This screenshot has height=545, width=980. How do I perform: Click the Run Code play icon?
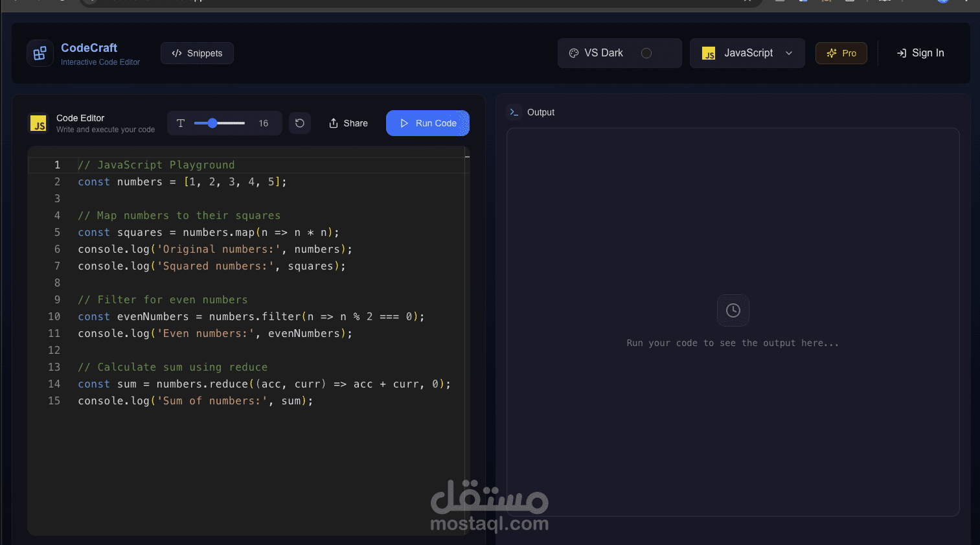(404, 122)
